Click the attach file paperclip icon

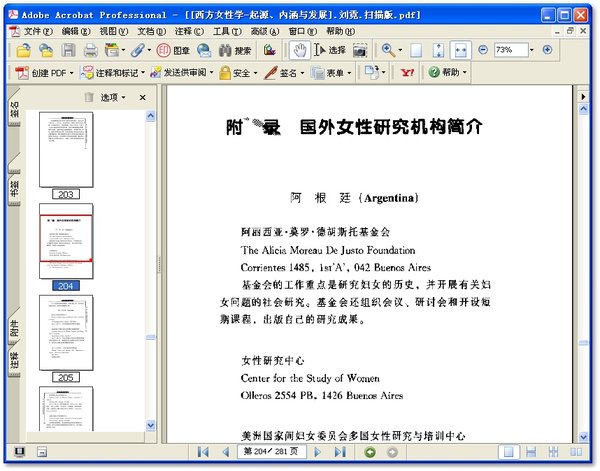pos(137,50)
